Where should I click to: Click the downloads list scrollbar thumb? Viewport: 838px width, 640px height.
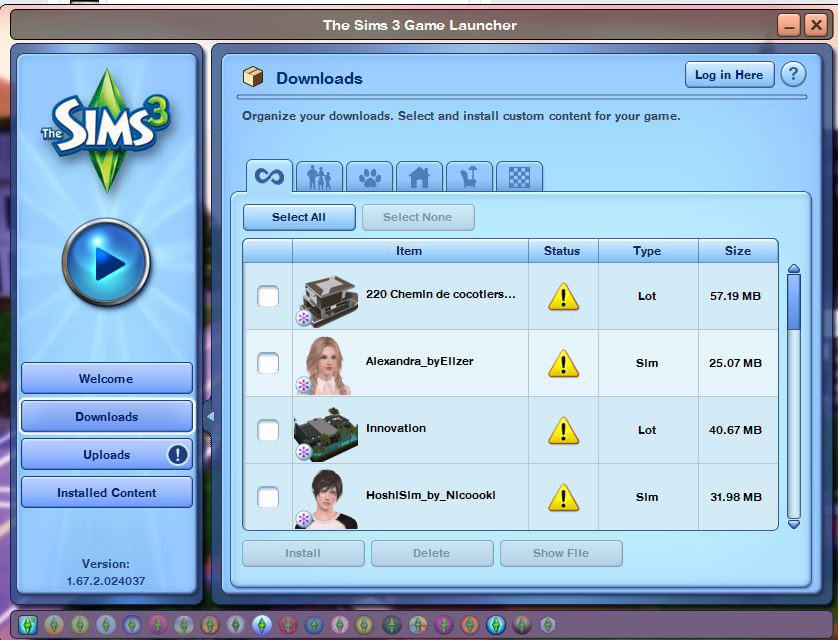click(x=794, y=302)
